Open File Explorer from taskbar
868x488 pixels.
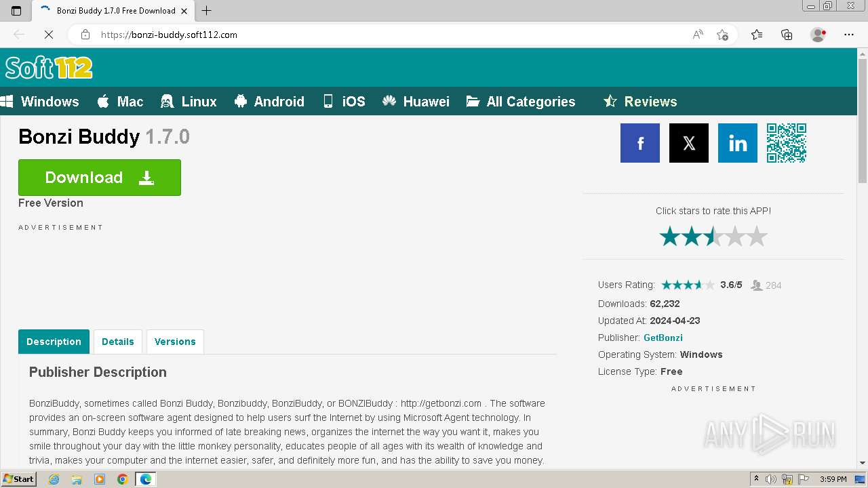[x=77, y=479]
